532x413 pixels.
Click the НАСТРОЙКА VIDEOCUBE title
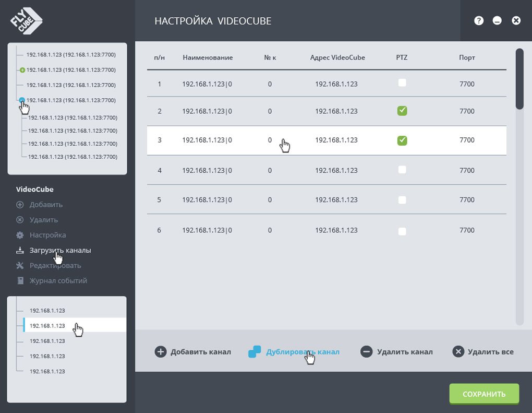(x=213, y=21)
